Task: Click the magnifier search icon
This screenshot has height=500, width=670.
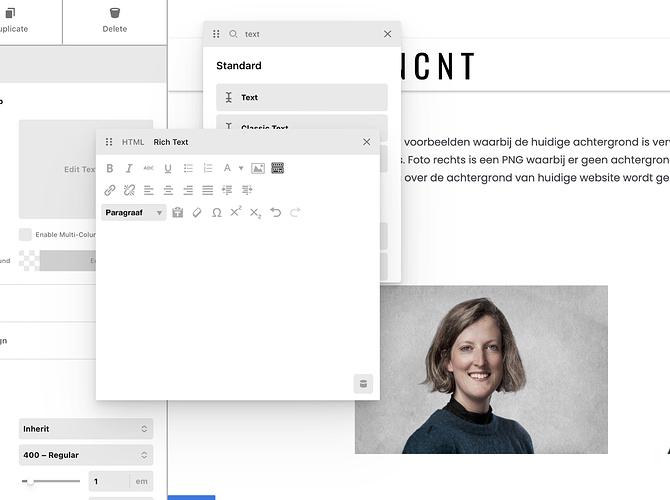Action: coord(233,34)
